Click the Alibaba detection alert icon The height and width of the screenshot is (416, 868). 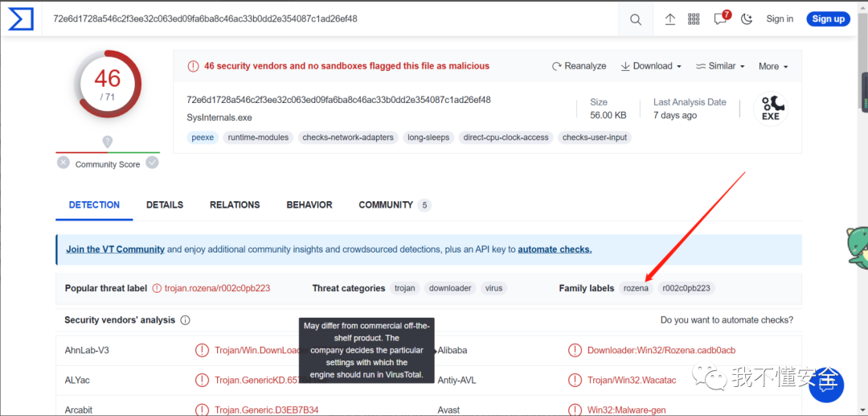click(575, 350)
